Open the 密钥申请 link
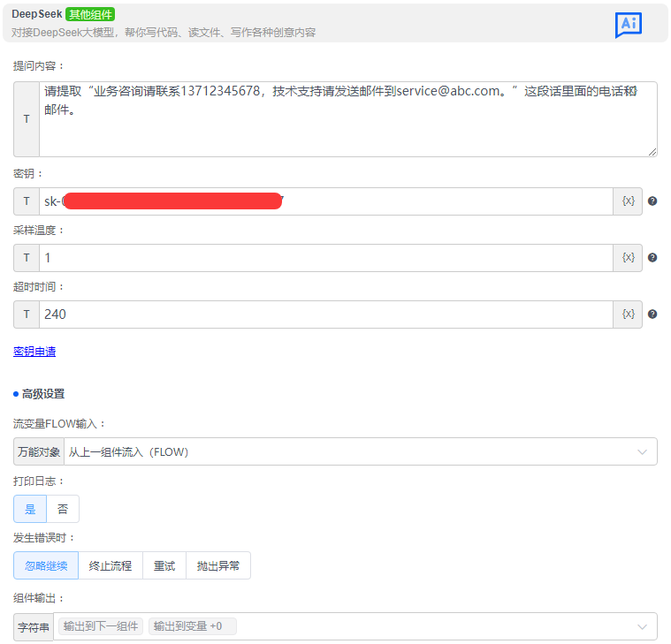The width and height of the screenshot is (671, 644). (34, 352)
